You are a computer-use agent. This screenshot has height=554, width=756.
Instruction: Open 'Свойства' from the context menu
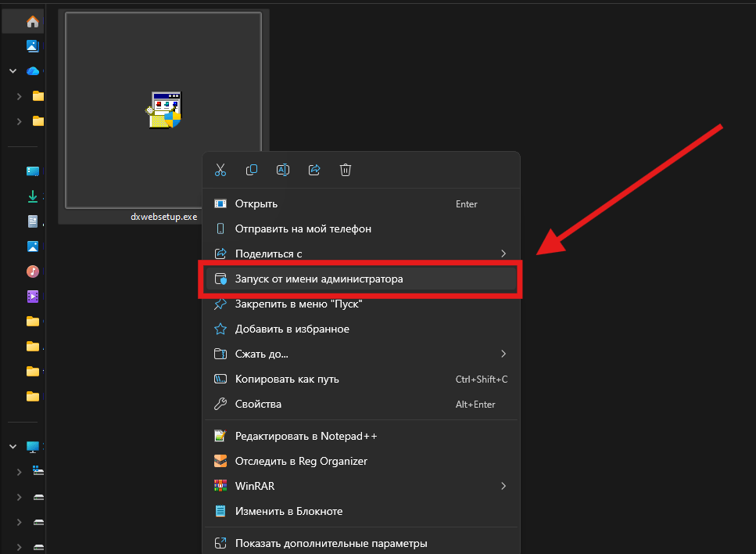tap(258, 404)
